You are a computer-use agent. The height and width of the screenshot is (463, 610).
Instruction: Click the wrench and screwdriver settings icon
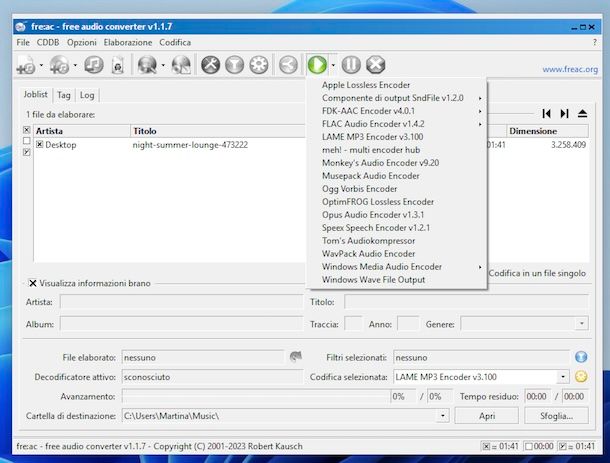point(210,65)
